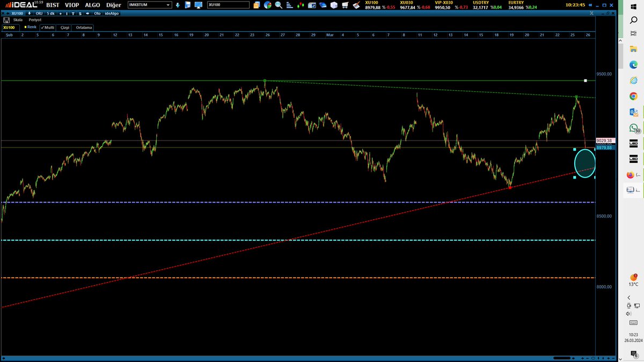Open the white box package icon

(x=334, y=5)
